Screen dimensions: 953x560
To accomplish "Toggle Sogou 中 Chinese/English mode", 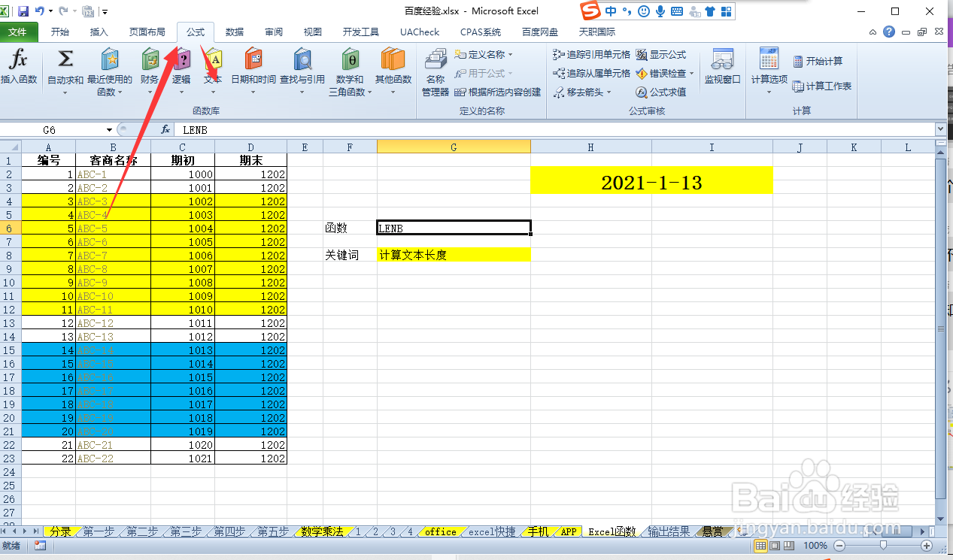I will (x=611, y=11).
